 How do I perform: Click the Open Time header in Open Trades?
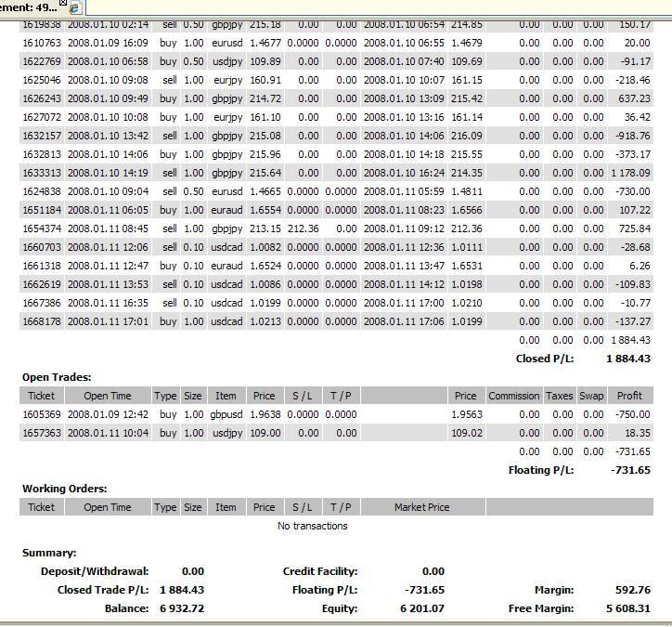(x=108, y=396)
